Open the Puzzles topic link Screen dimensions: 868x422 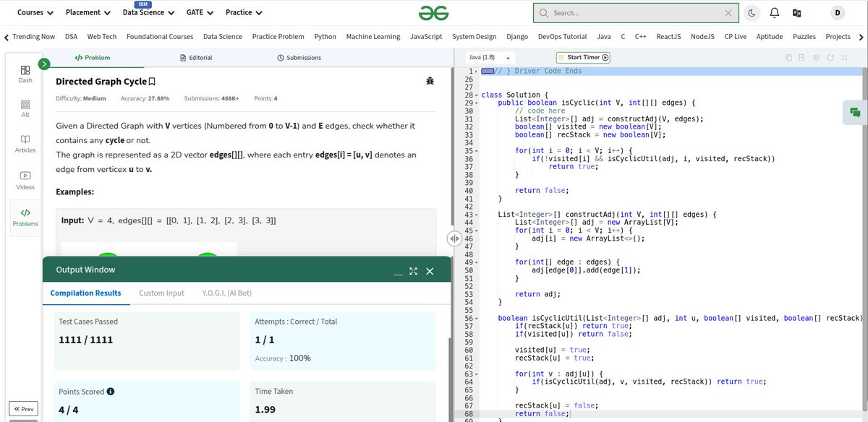click(x=804, y=36)
